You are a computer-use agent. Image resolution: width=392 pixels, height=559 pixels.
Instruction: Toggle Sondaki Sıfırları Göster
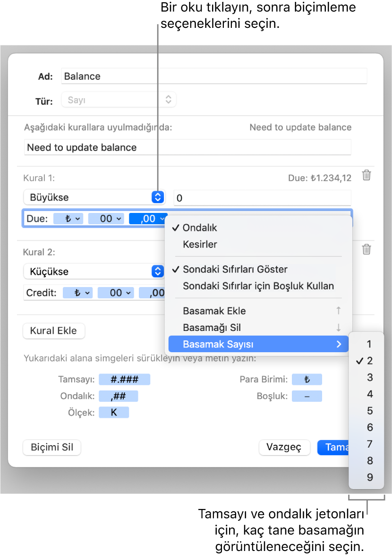[x=258, y=269]
